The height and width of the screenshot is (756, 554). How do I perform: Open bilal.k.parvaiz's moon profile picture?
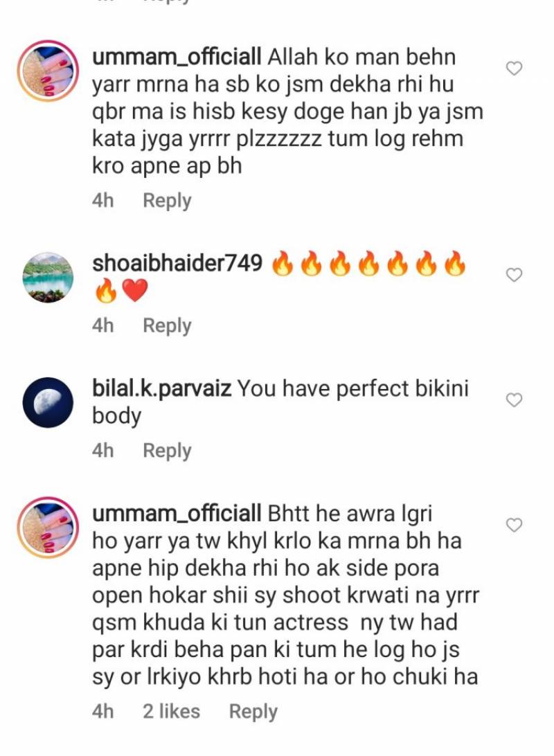tap(48, 402)
